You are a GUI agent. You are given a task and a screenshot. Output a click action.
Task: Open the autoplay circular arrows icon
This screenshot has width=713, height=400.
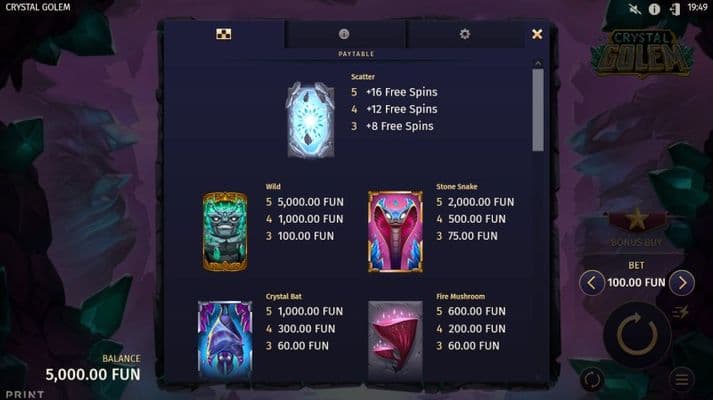pos(592,379)
